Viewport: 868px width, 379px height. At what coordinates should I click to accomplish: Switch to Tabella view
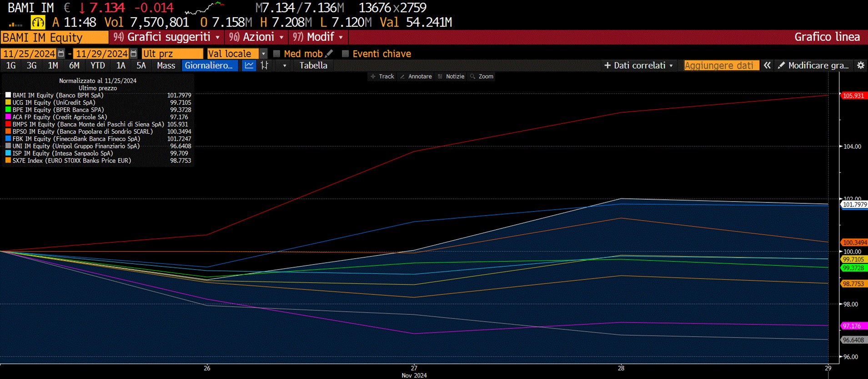click(x=313, y=66)
